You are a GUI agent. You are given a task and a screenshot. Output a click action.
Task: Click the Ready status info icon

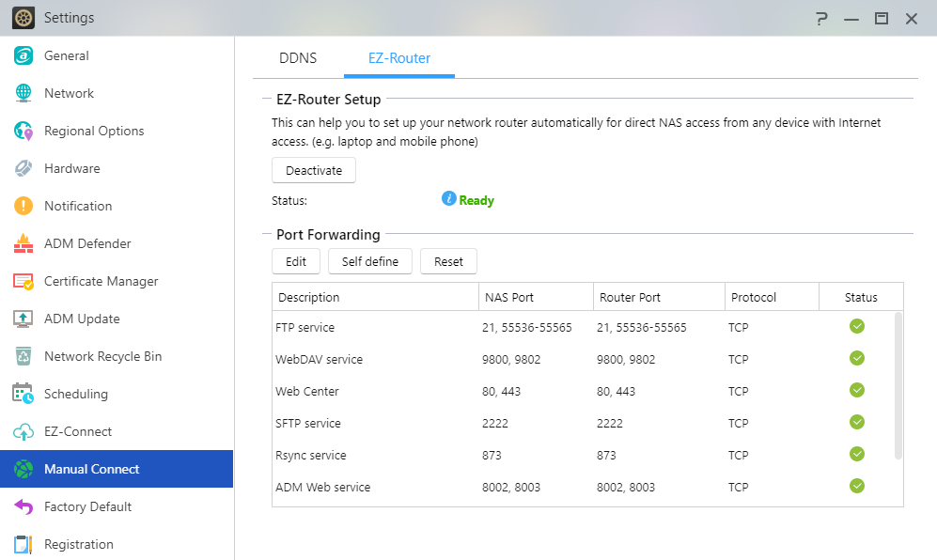pyautogui.click(x=449, y=199)
